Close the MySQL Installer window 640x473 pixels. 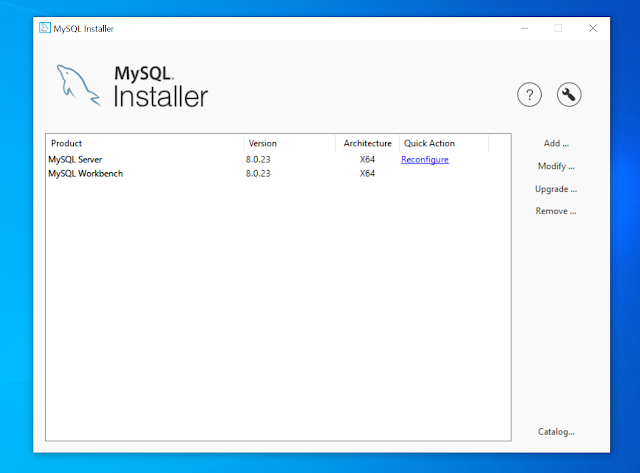point(593,28)
